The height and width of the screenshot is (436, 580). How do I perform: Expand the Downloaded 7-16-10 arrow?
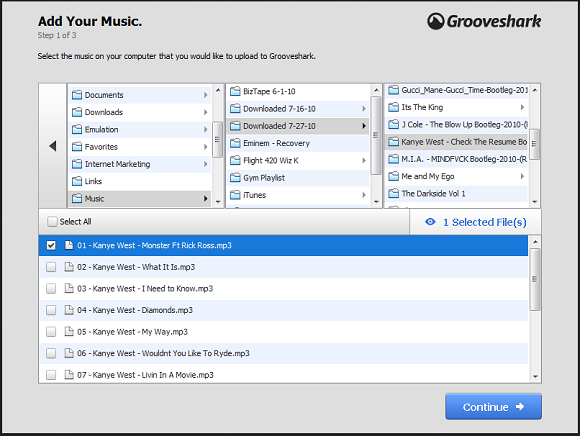[x=364, y=109]
